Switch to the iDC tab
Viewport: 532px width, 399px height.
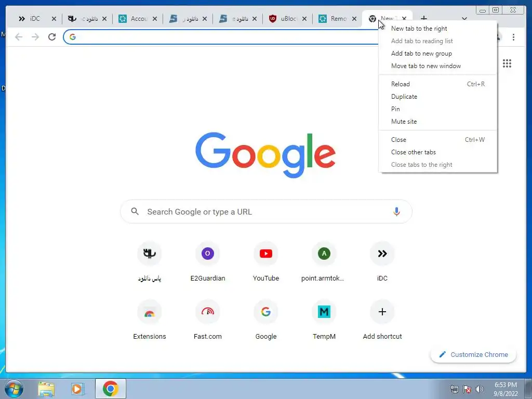(x=35, y=19)
